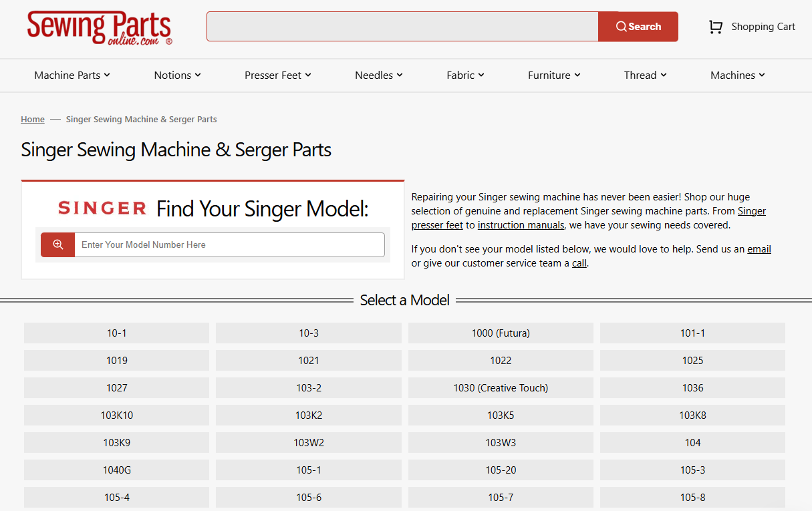Click the email link
812x511 pixels.
point(759,249)
